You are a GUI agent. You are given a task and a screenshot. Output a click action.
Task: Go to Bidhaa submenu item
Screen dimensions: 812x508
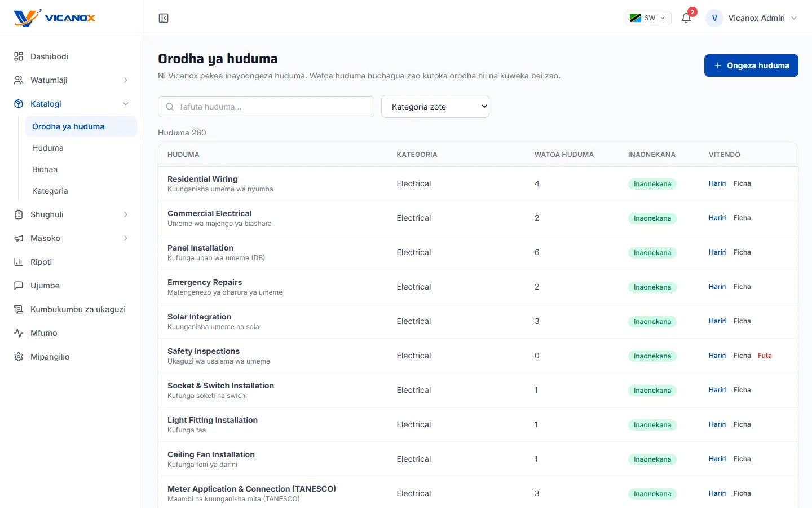pyautogui.click(x=81, y=169)
